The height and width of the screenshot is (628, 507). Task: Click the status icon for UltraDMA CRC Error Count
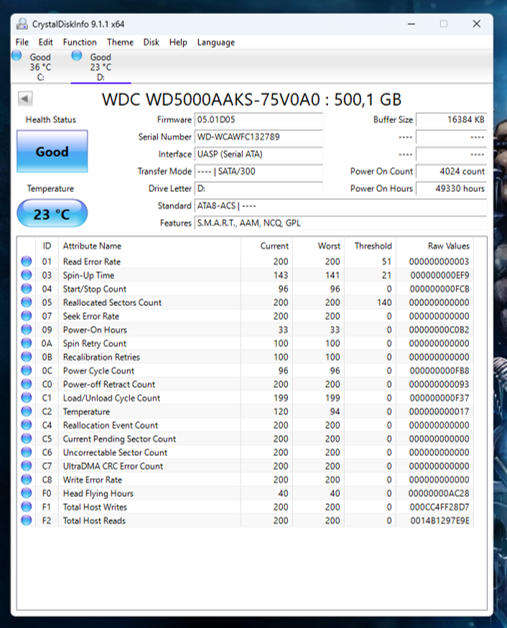click(x=26, y=465)
